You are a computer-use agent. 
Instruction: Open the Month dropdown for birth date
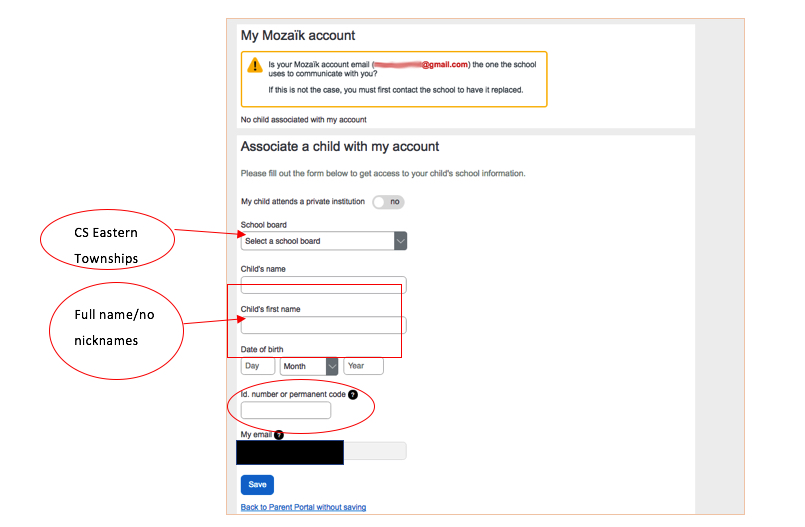pyautogui.click(x=309, y=366)
